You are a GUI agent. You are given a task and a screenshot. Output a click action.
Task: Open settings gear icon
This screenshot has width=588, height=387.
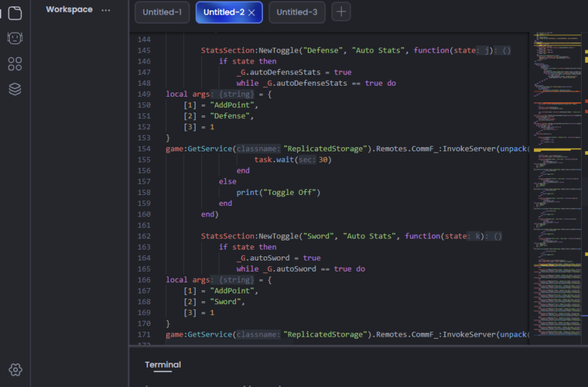pos(15,370)
